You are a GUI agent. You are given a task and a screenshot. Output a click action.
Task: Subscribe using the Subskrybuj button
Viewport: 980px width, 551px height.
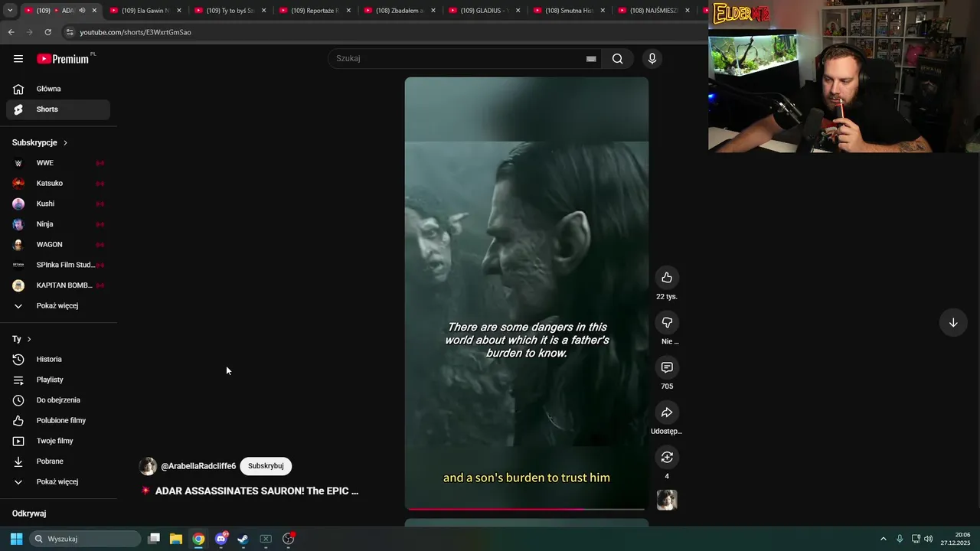266,466
